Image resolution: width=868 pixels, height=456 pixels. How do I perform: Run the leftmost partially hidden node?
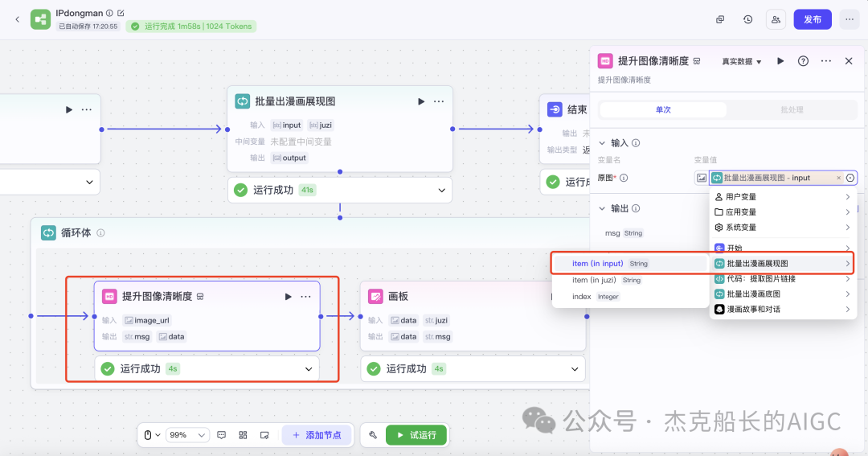69,109
